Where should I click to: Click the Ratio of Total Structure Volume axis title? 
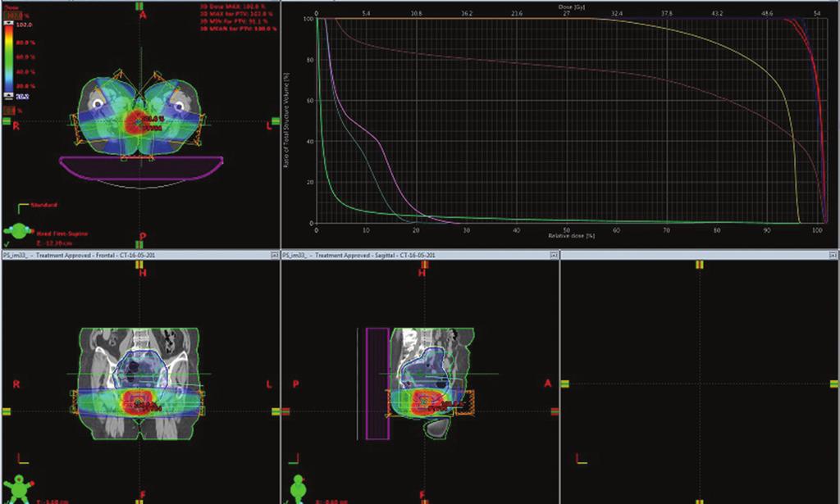point(286,121)
